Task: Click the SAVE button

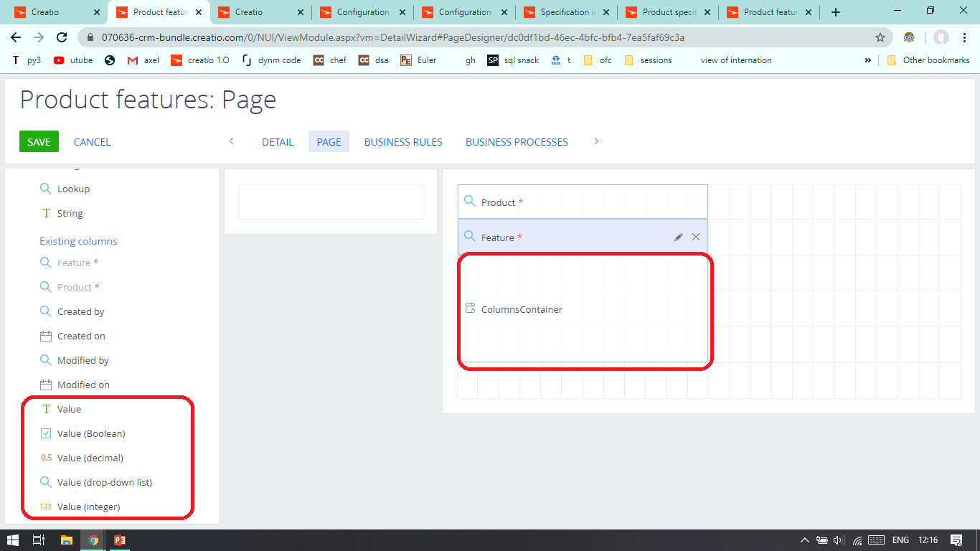Action: click(39, 141)
